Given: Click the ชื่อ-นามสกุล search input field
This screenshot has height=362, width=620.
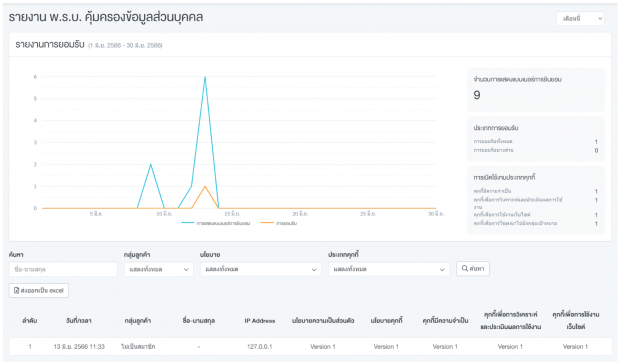Looking at the screenshot, I should click(63, 269).
